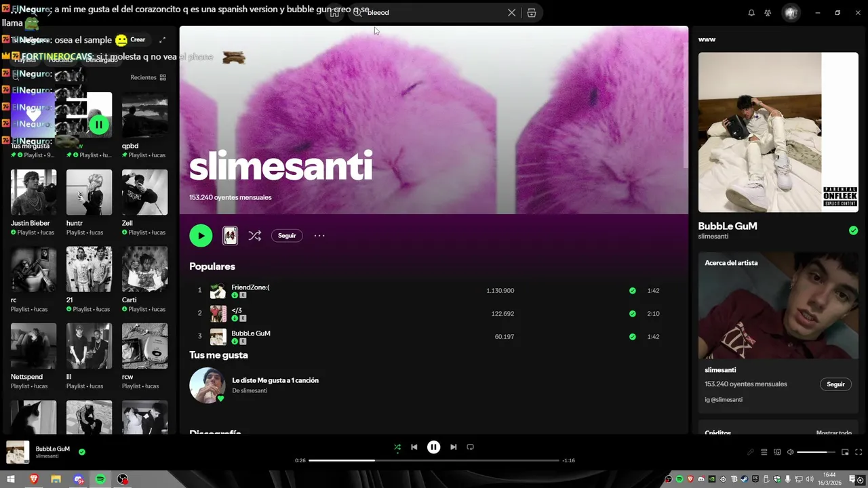Open the Recientes sort dropdown
This screenshot has width=868, height=488.
coord(149,77)
